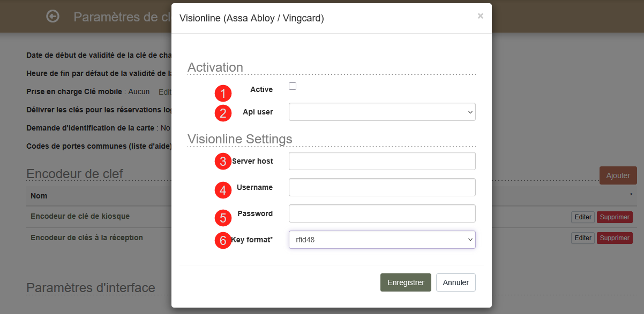
Task: Close the Visionline dialog with the X
Action: coord(480,16)
